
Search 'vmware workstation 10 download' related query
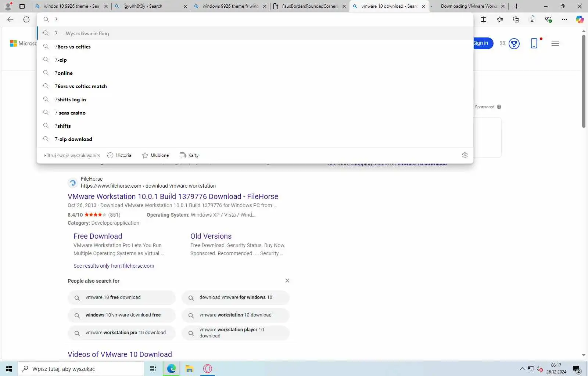[236, 315]
